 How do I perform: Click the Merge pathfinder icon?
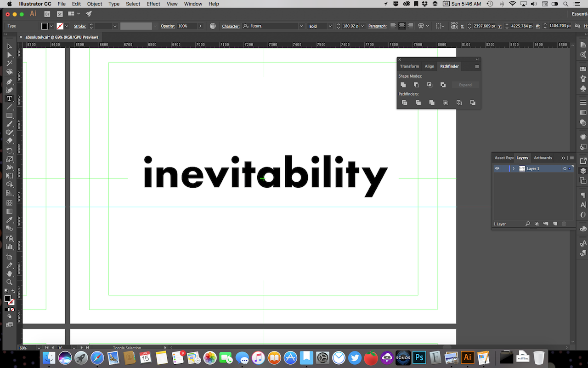coord(431,103)
